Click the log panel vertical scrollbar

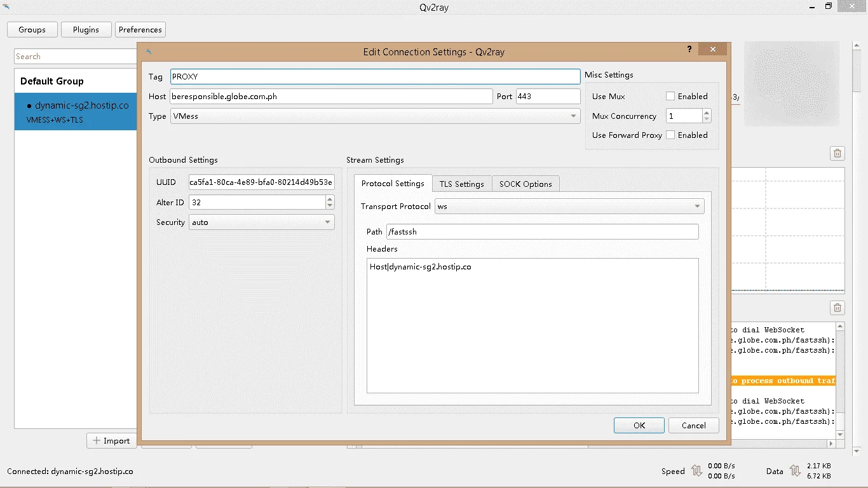[x=840, y=381]
